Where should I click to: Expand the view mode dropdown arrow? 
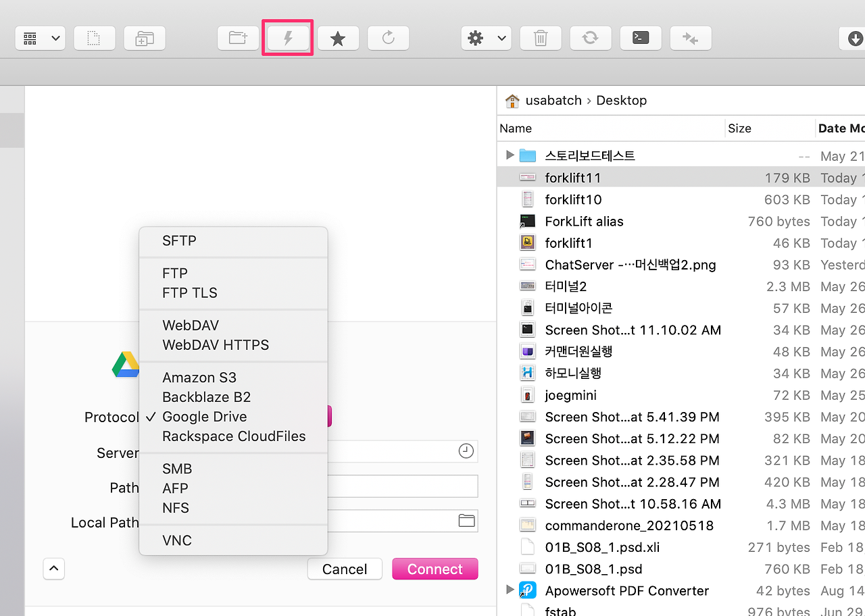click(55, 38)
